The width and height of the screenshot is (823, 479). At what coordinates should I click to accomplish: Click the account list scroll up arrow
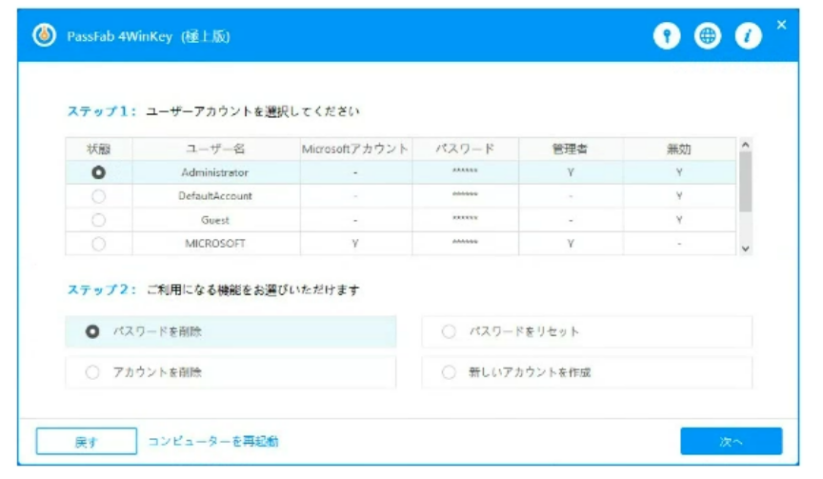point(745,144)
